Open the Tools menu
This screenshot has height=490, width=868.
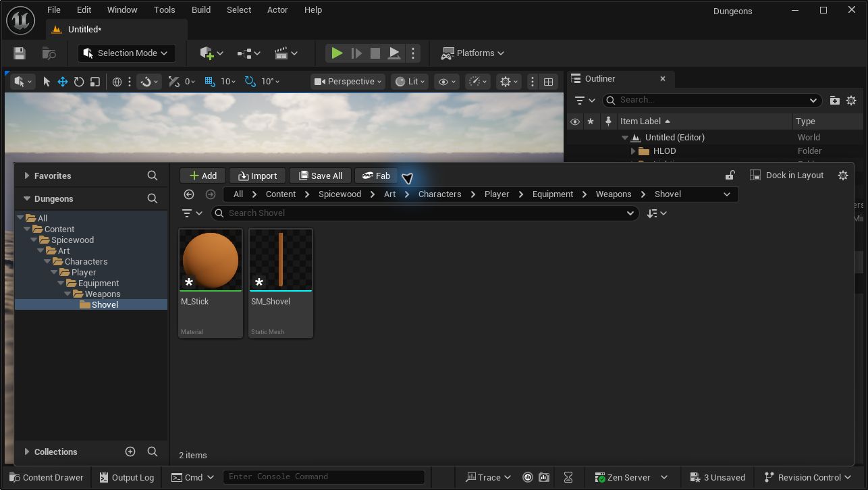pos(165,10)
